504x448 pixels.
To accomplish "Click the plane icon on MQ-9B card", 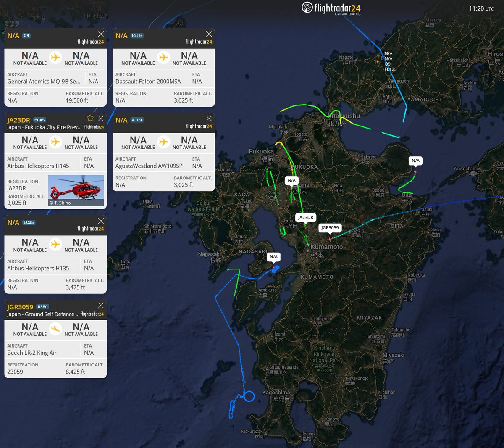I will coord(55,58).
